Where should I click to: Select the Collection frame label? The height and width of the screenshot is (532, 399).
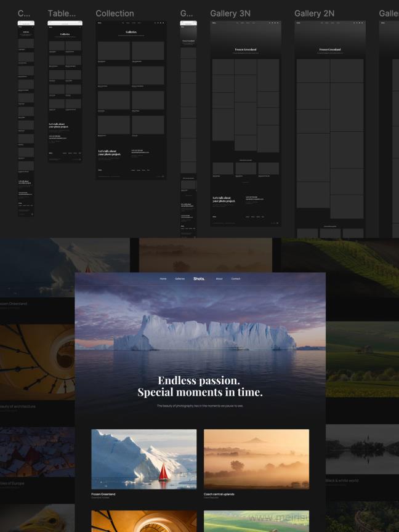pos(115,14)
